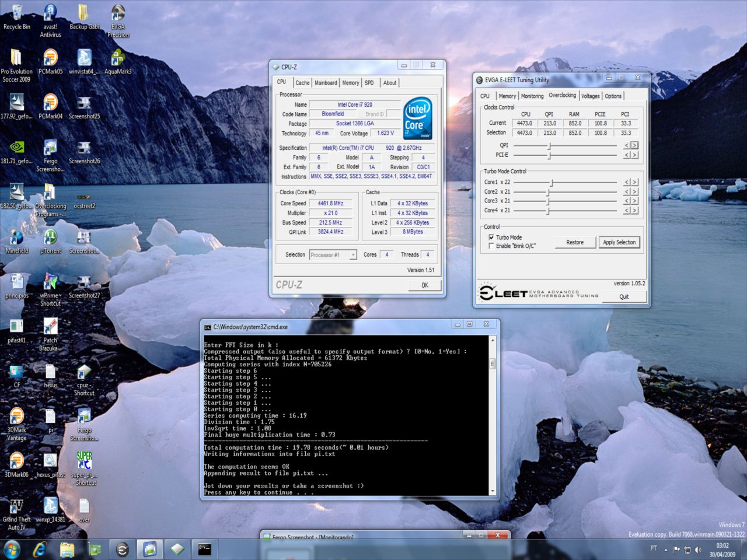Click Apply Selection button
The width and height of the screenshot is (747, 560).
click(619, 242)
